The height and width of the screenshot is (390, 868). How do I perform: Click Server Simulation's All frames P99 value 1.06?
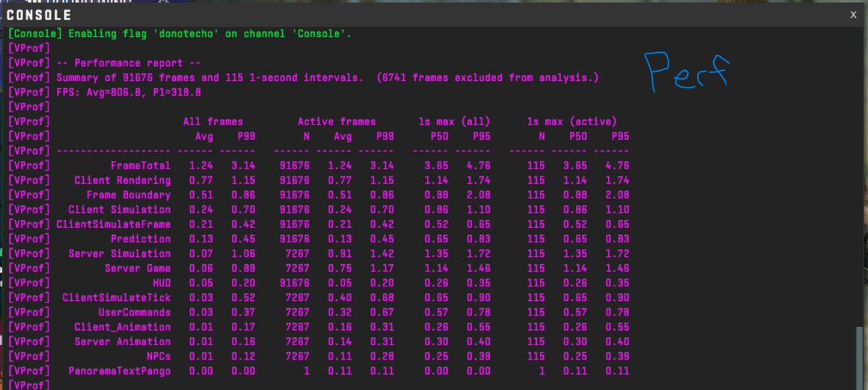point(243,253)
